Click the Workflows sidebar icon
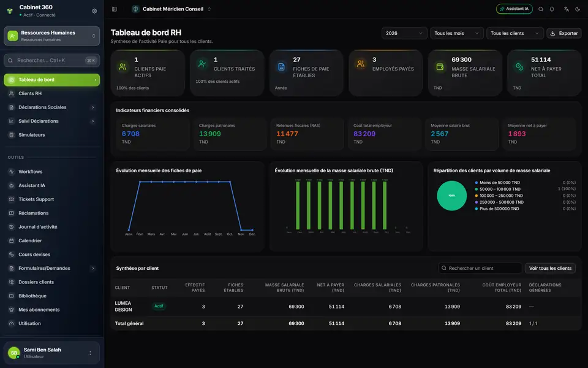588x368 pixels. pyautogui.click(x=11, y=172)
